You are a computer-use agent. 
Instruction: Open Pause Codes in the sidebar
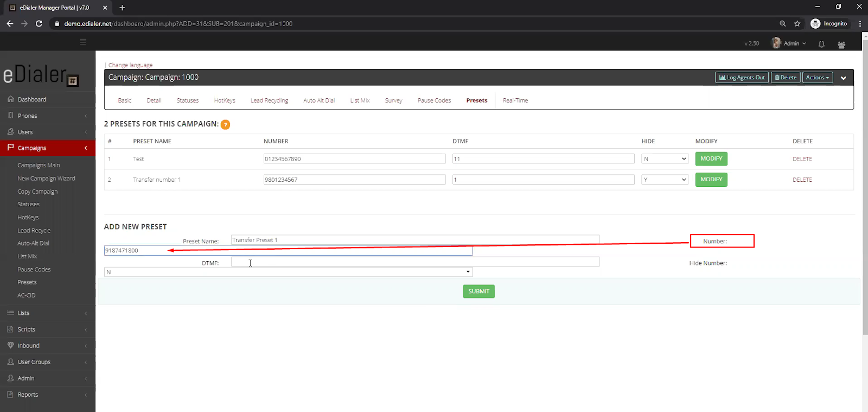coord(34,270)
